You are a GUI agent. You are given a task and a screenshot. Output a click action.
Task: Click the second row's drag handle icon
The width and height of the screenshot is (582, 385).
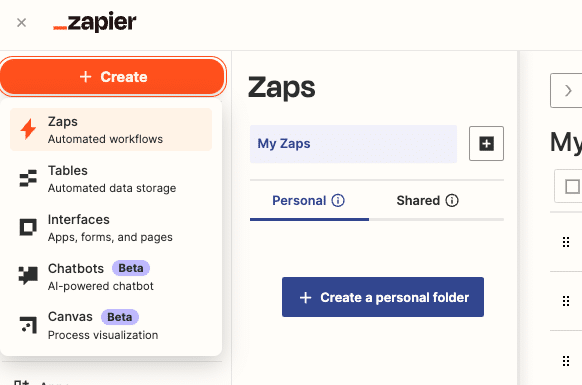566,301
